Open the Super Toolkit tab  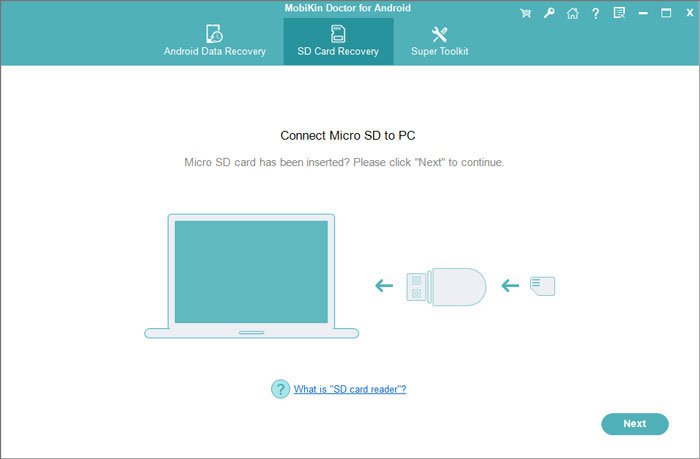[440, 40]
